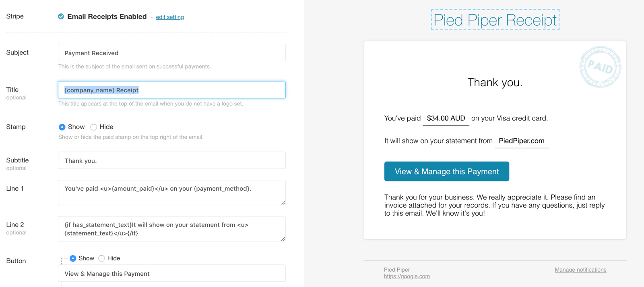
Task: Click the Subtitle field containing Thank you.
Action: pyautogui.click(x=172, y=160)
